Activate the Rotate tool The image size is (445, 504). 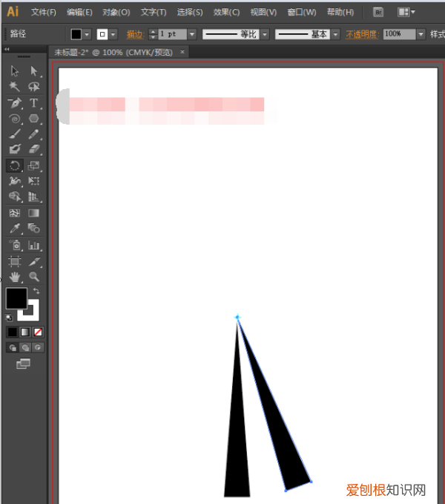pos(14,166)
